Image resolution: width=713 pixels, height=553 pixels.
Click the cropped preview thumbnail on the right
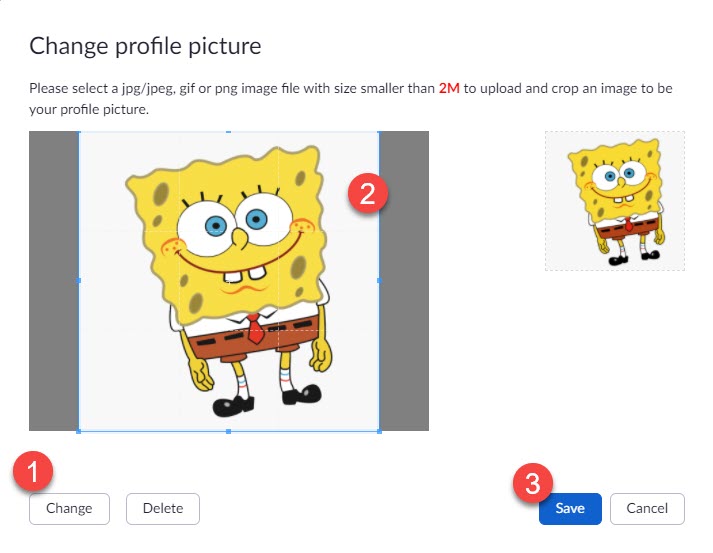614,201
